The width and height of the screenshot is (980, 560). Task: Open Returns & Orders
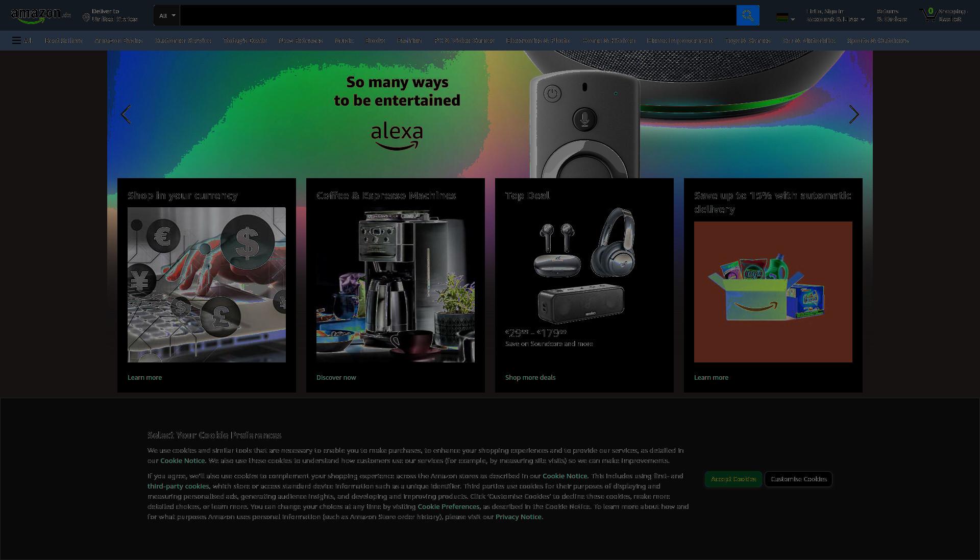892,15
